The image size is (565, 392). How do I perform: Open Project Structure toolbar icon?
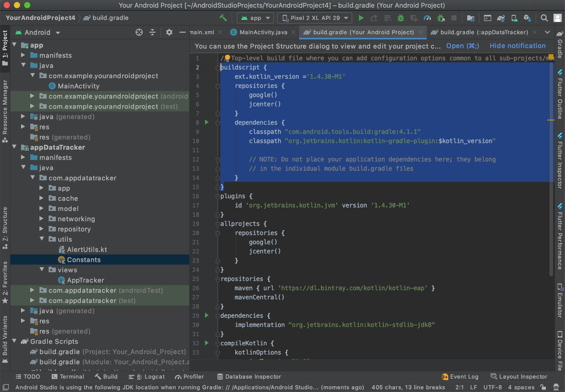pyautogui.click(x=471, y=18)
